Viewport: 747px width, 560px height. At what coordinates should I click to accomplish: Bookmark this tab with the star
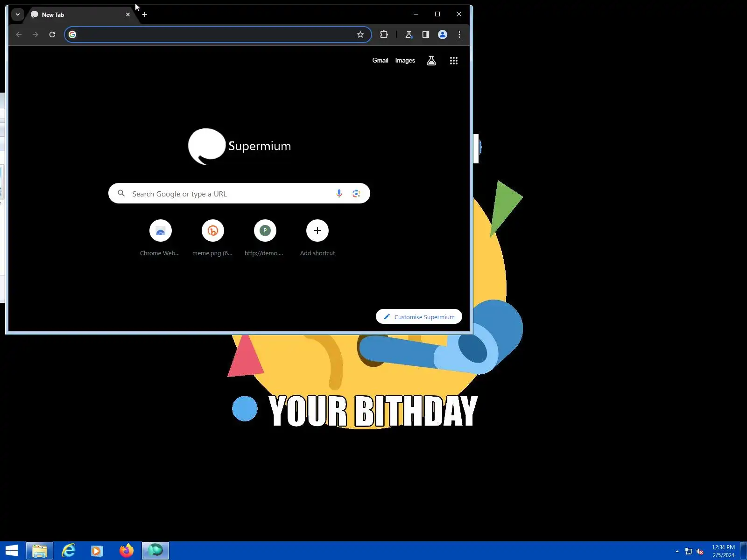click(x=360, y=35)
